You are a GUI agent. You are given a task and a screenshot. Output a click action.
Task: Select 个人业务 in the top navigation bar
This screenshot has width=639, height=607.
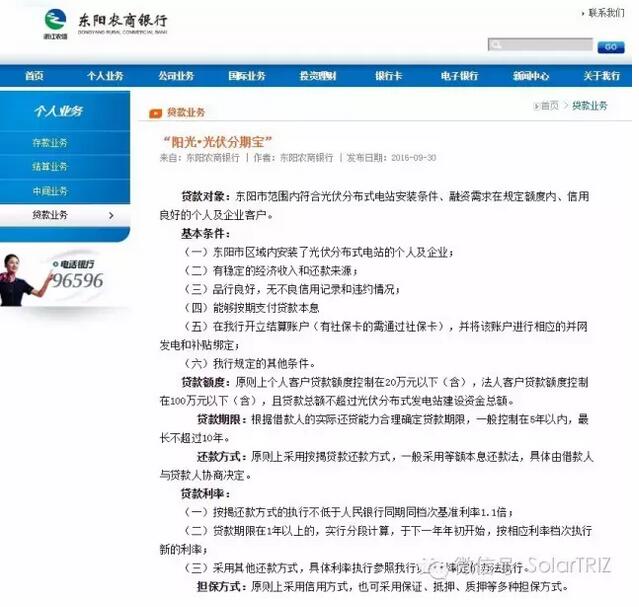[x=104, y=77]
